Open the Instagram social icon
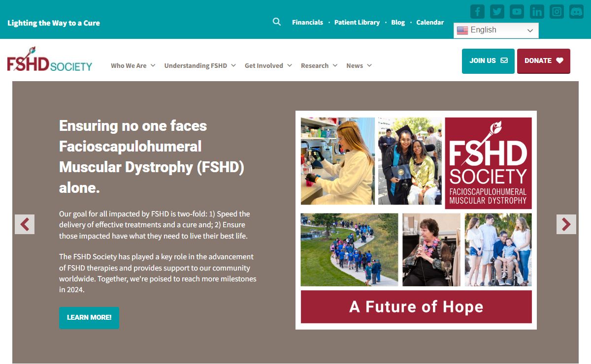 pyautogui.click(x=557, y=11)
